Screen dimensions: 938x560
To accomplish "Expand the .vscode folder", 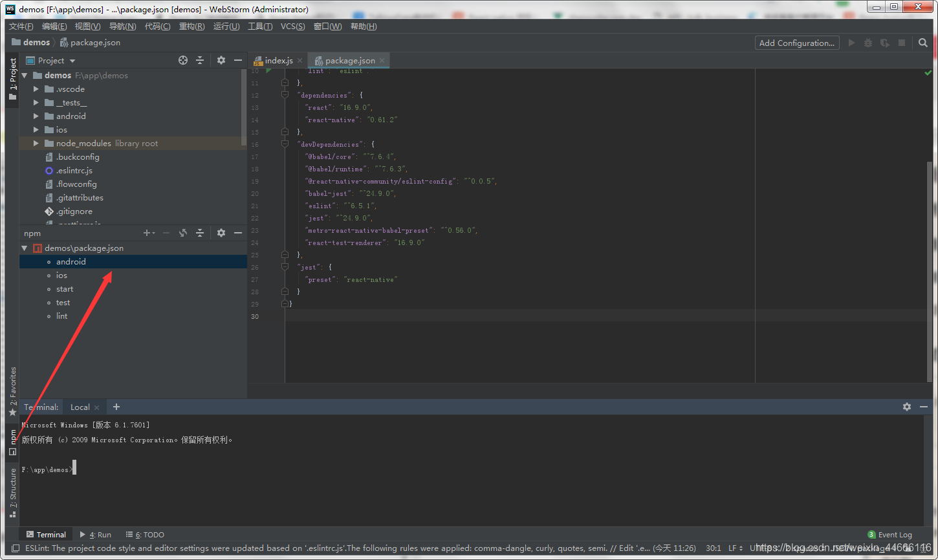I will click(36, 89).
